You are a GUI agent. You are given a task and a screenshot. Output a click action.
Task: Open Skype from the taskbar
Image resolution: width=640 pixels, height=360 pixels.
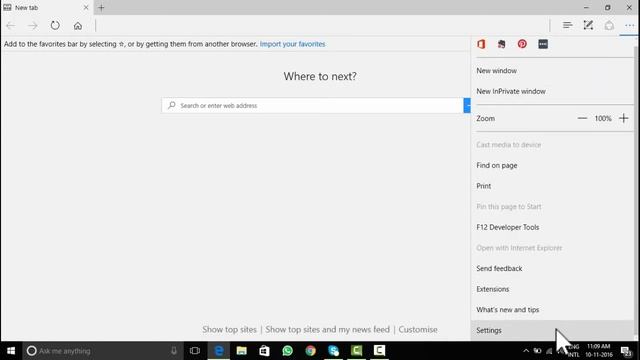click(x=333, y=351)
